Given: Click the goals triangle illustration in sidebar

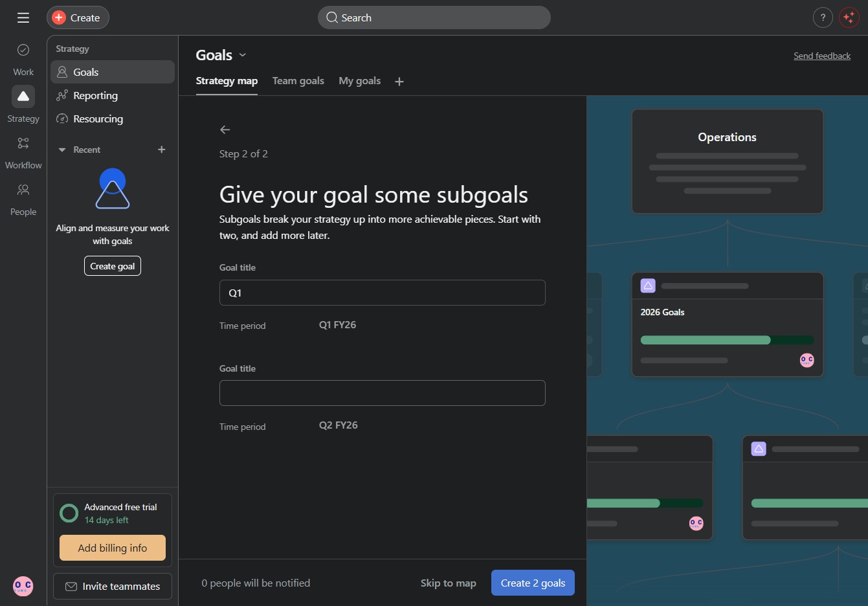Looking at the screenshot, I should pyautogui.click(x=113, y=188).
